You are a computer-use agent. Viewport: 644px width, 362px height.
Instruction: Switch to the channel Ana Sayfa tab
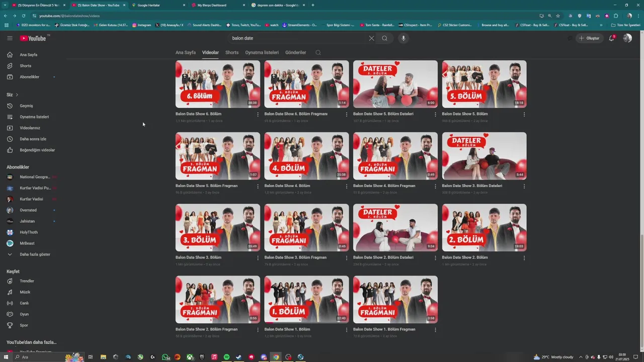[x=186, y=52]
